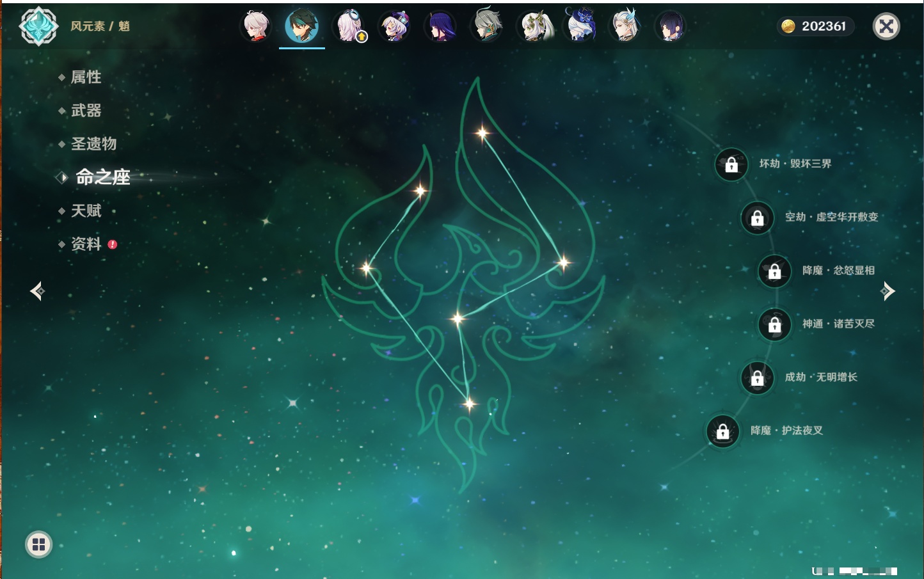Viewport: 924px width, 579px height.
Task: Close the character screen with the X button
Action: (x=886, y=26)
